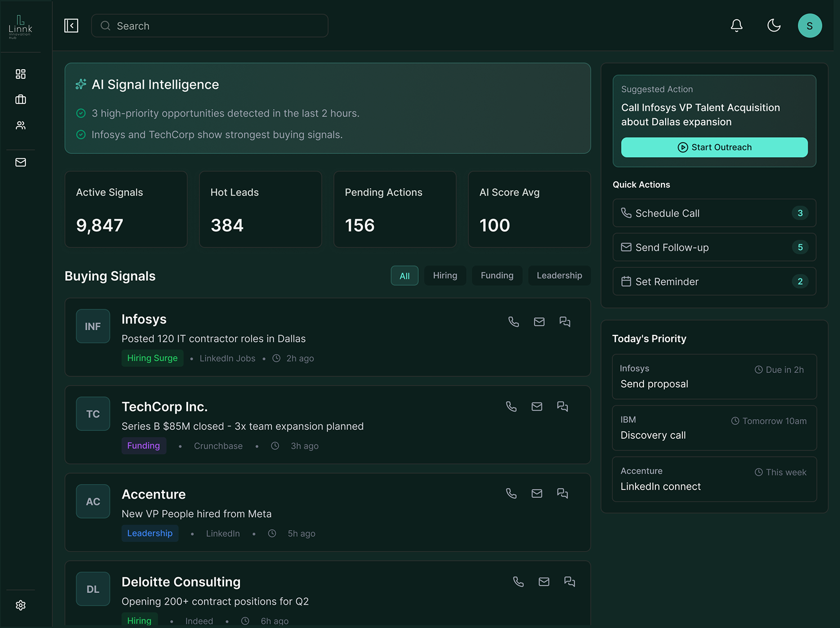The width and height of the screenshot is (840, 628).
Task: Click the Set Reminder count badge 2
Action: point(800,282)
